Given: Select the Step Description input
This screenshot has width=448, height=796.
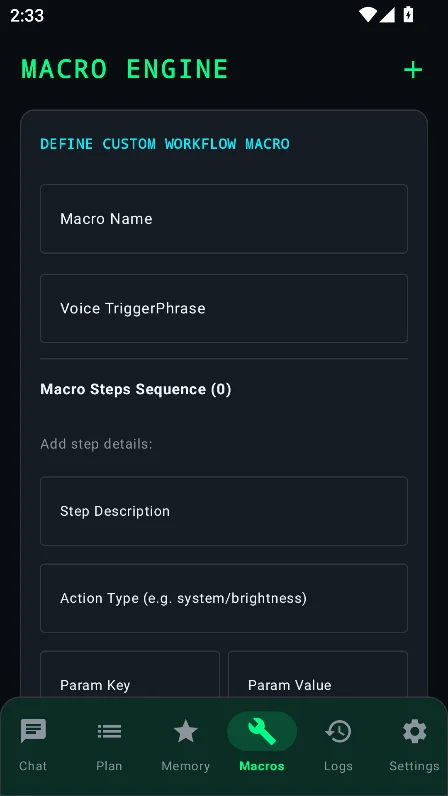Looking at the screenshot, I should point(224,511).
